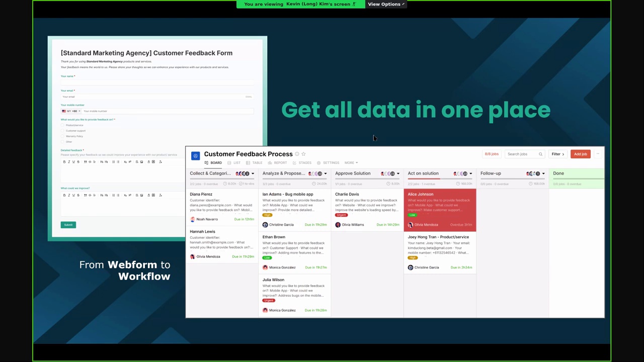Expand Follow-up column dropdown arrow
644x362 pixels.
coord(543,174)
